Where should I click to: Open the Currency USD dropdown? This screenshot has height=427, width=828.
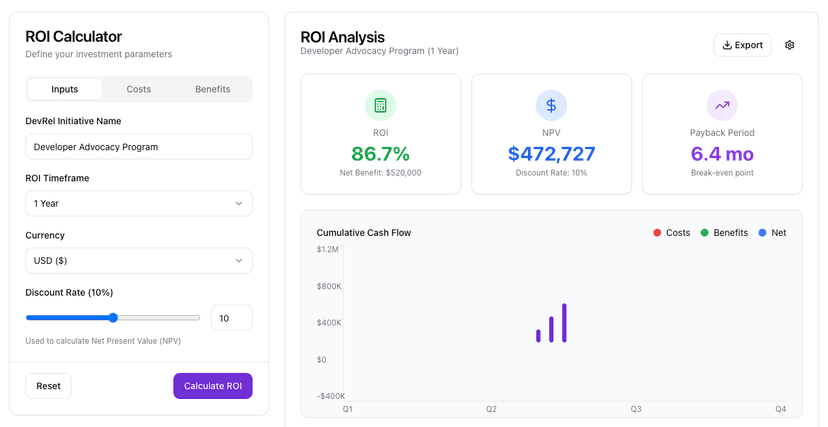tap(138, 260)
